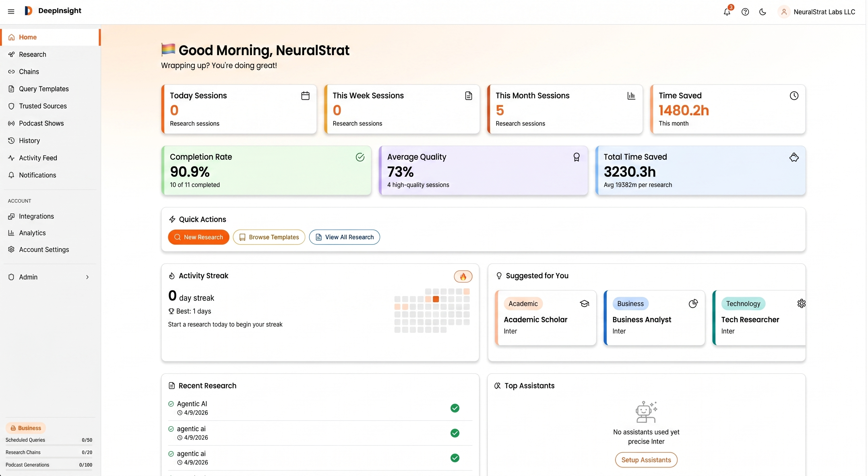Collapse the sidebar using the hamburger icon

coord(11,11)
